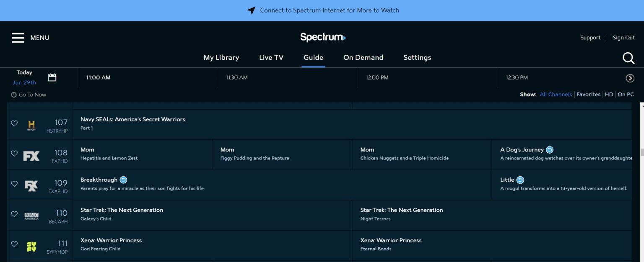The image size is (644, 262).
Task: Select the History channel logo
Action: (x=31, y=124)
